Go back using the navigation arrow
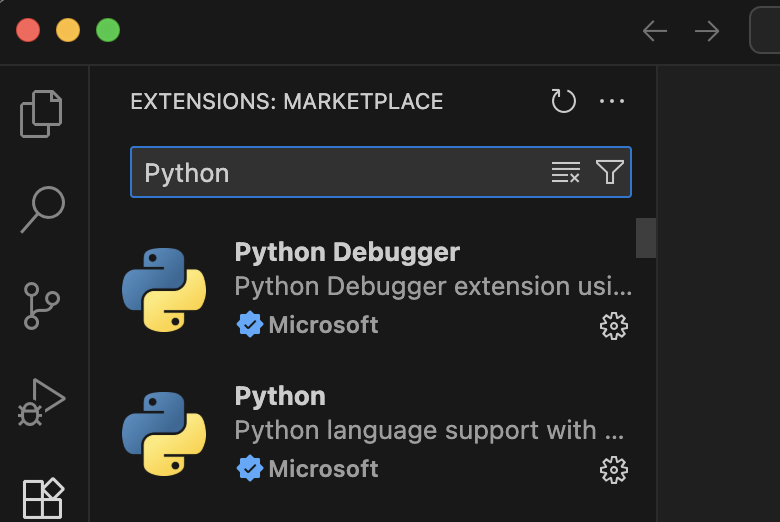The width and height of the screenshot is (780, 522). [655, 31]
